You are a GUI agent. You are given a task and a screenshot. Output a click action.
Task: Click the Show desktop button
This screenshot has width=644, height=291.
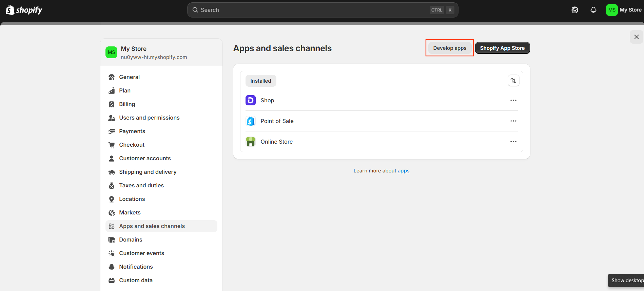[x=626, y=280]
